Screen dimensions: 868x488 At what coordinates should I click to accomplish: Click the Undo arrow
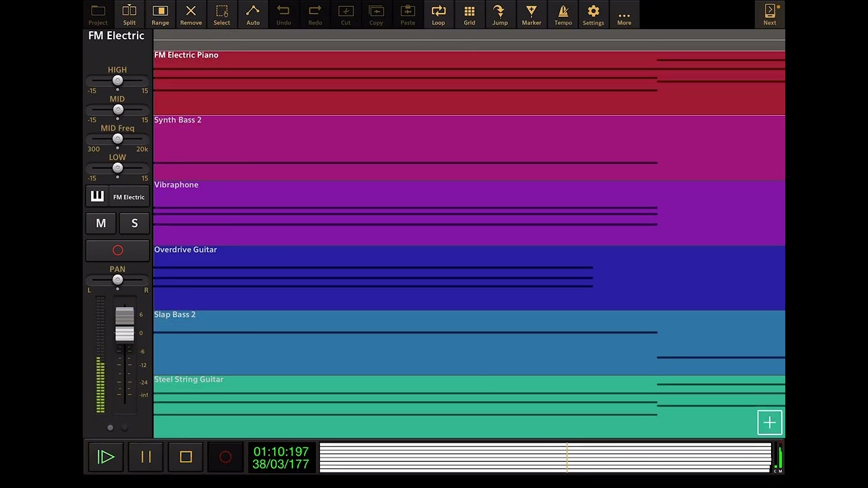pyautogui.click(x=283, y=14)
